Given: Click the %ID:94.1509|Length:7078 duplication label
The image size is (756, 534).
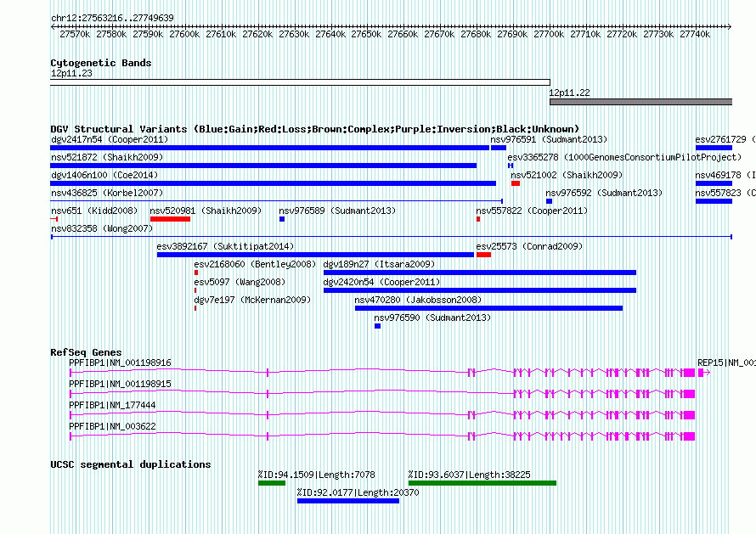Looking at the screenshot, I should 316,475.
